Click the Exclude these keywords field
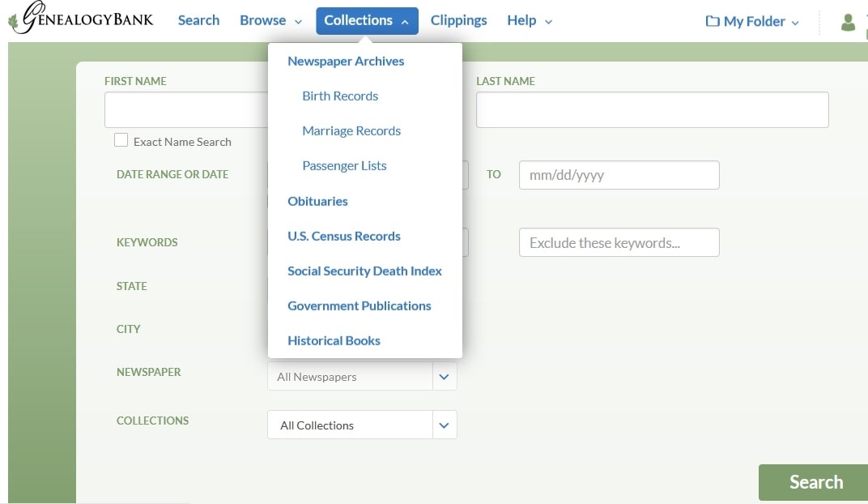 (x=619, y=242)
